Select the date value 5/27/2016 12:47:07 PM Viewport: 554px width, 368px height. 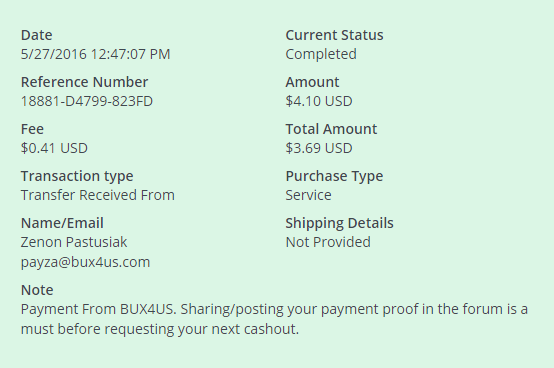(95, 54)
